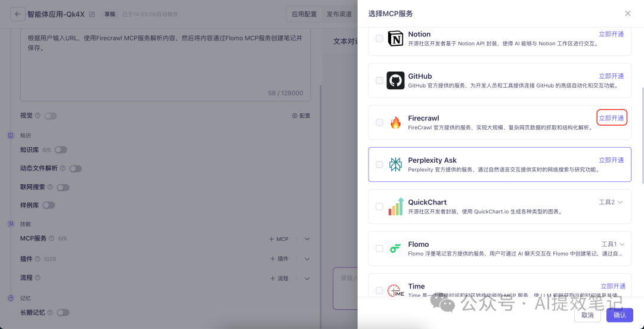Check the QuickChart service checkbox

pos(379,206)
